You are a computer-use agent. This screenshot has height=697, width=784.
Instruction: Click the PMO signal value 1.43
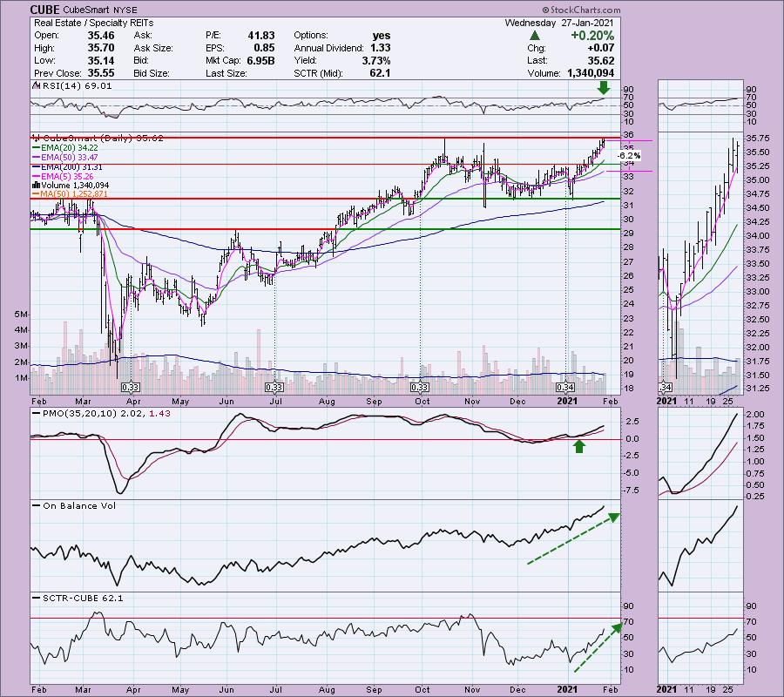(x=159, y=414)
